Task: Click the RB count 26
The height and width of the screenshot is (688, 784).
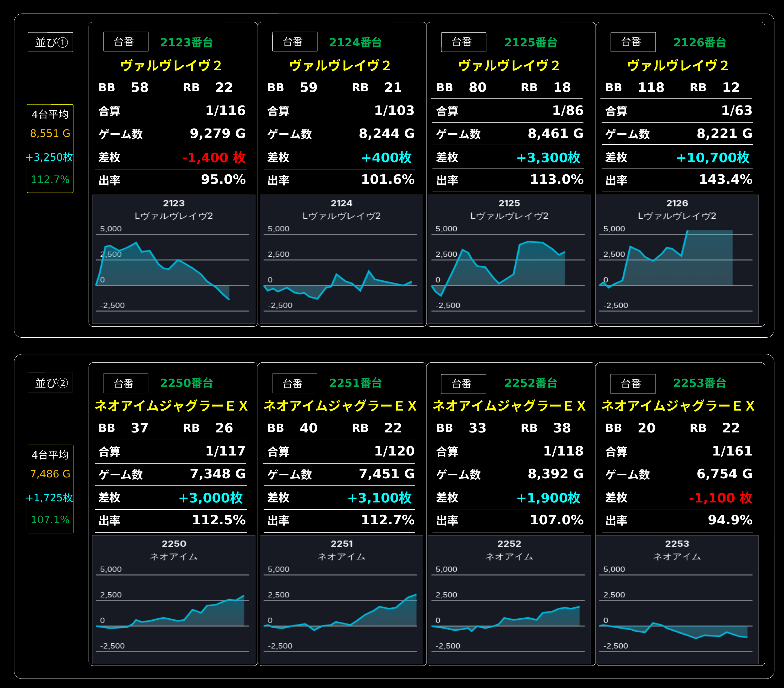Action: tap(224, 428)
